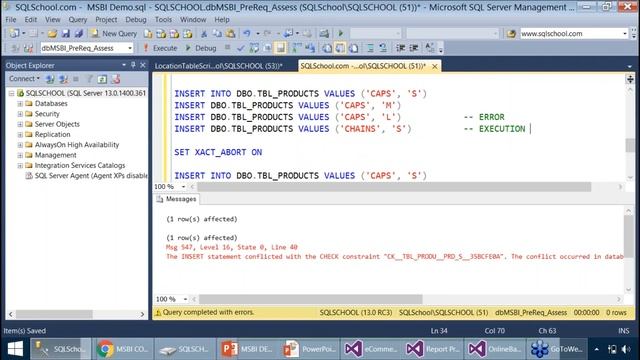This screenshot has height=360, width=640.
Task: Pin the Object Explorer panel
Action: (133, 65)
